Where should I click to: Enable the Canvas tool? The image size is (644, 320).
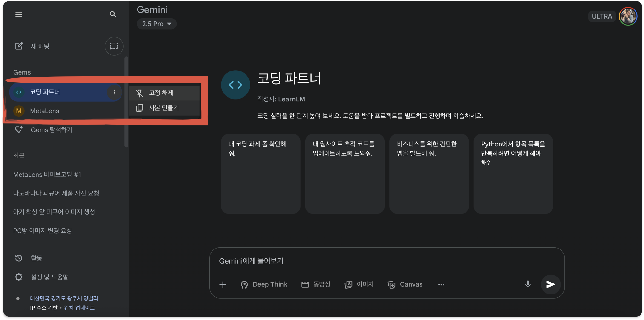pyautogui.click(x=405, y=284)
